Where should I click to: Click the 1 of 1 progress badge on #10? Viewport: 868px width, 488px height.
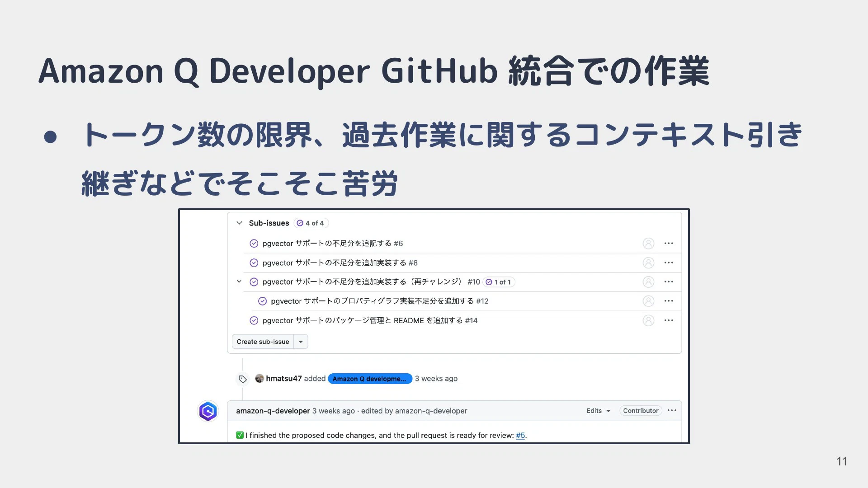coord(499,282)
